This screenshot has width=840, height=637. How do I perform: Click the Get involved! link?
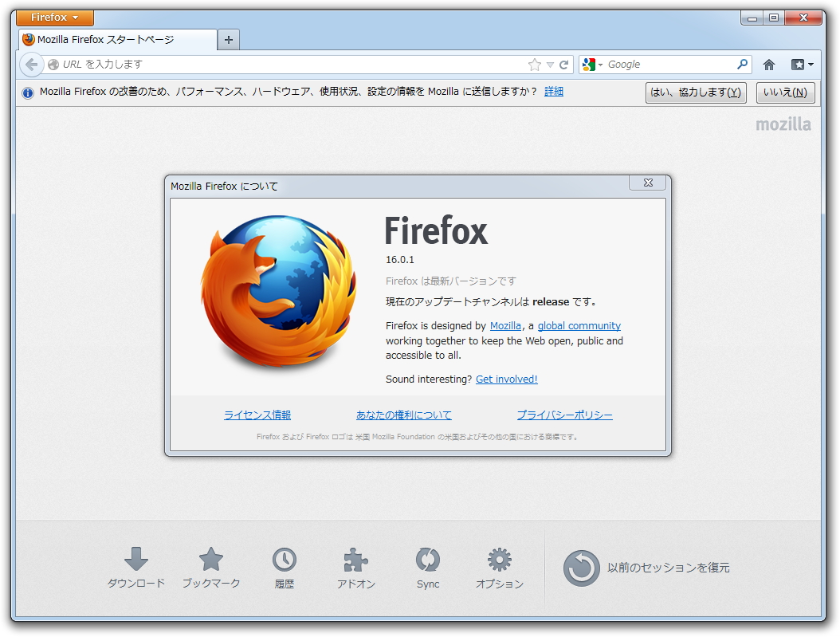point(506,379)
